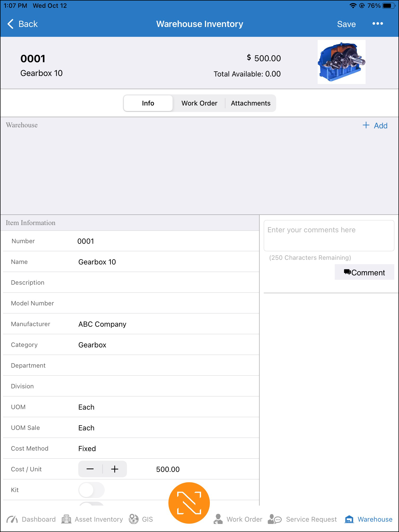This screenshot has height=532, width=399.
Task: Open the Cost Method Fixed field
Action: pyautogui.click(x=131, y=448)
